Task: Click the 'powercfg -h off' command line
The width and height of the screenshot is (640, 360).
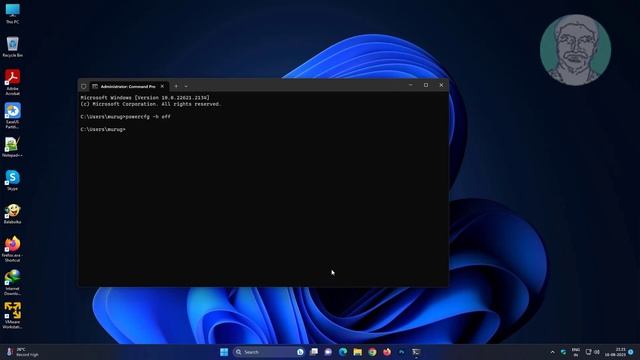Action: pyautogui.click(x=125, y=117)
